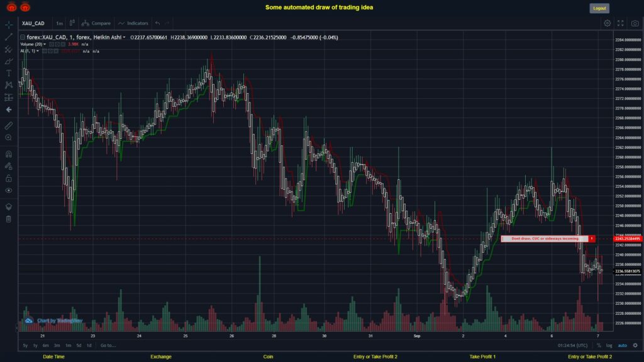Select the 6m time range
644x362 pixels.
pyautogui.click(x=45, y=346)
